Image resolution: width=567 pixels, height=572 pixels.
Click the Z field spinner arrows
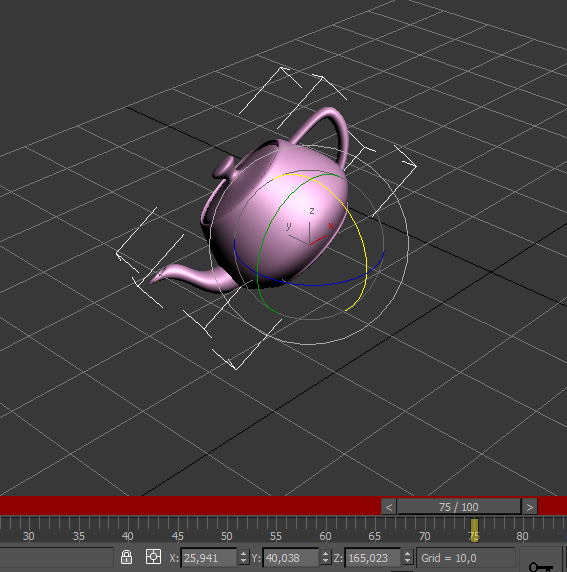click(407, 557)
